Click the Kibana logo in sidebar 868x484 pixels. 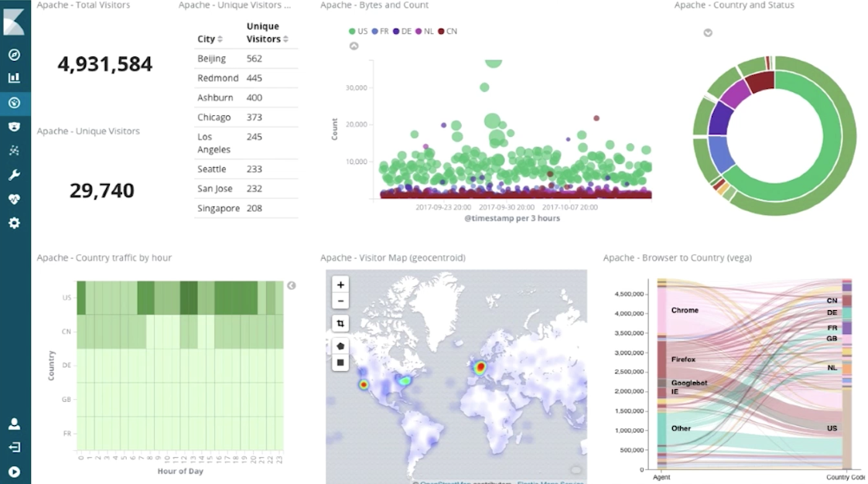[14, 22]
